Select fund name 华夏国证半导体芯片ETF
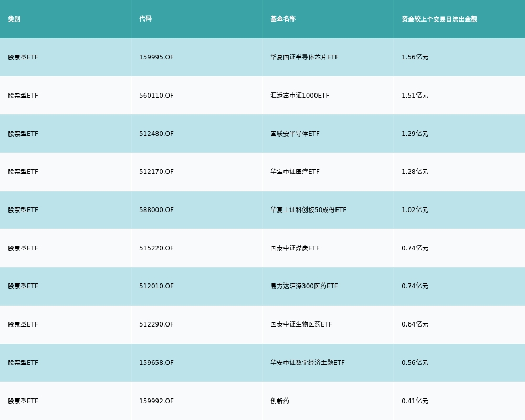Screen dimensions: 525x420 click(304, 57)
